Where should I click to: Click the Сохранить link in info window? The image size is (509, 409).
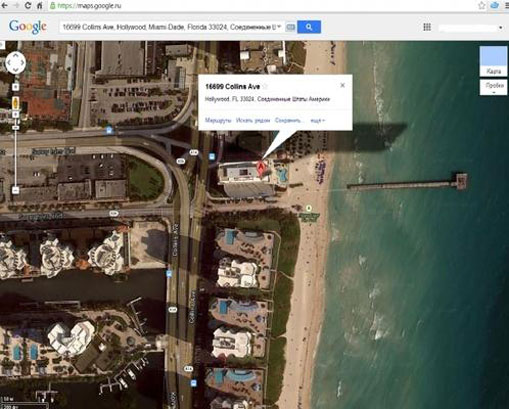point(289,120)
